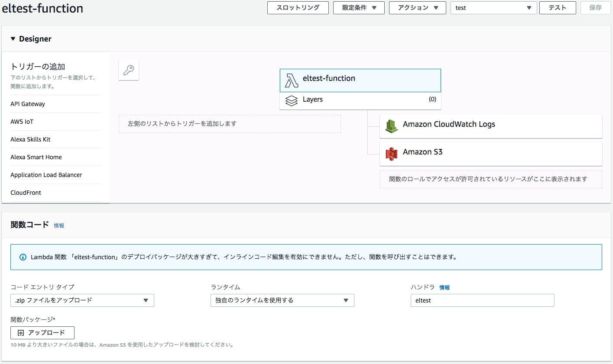Click the 情報 link next to ハンドラ
This screenshot has width=613, height=364.
click(445, 287)
